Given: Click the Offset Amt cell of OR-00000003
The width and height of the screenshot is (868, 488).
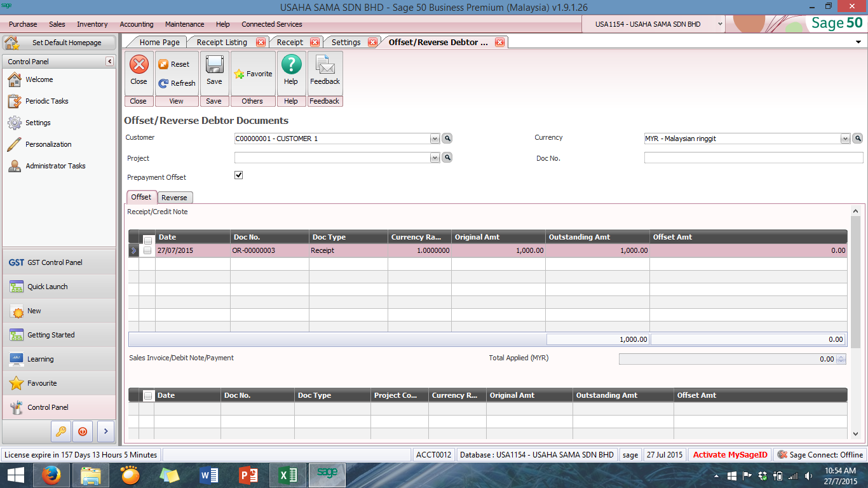Looking at the screenshot, I should (x=749, y=250).
